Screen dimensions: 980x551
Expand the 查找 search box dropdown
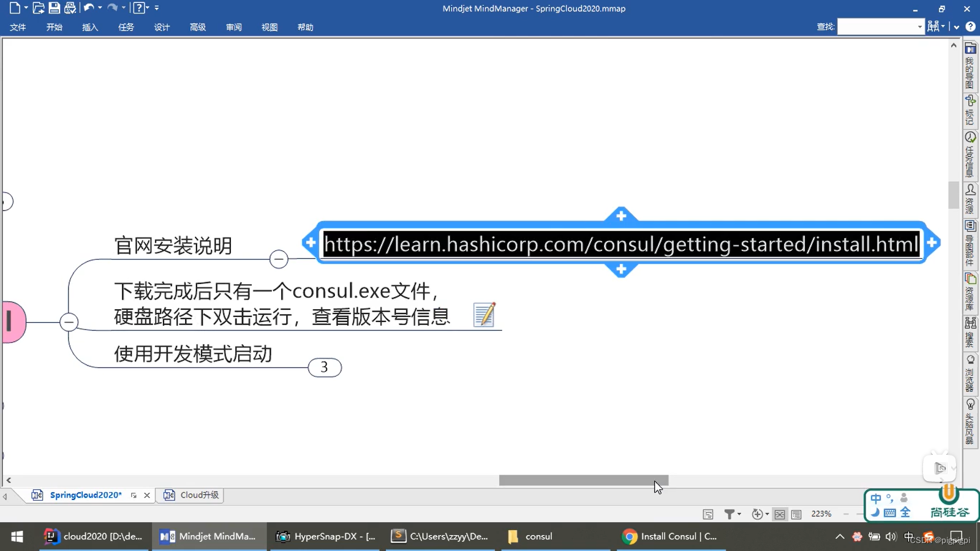pyautogui.click(x=920, y=26)
